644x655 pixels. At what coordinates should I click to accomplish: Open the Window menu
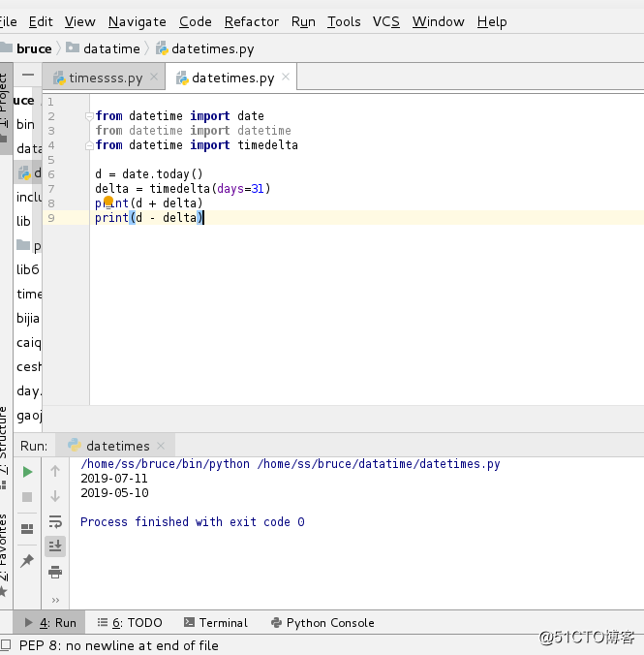coord(438,21)
